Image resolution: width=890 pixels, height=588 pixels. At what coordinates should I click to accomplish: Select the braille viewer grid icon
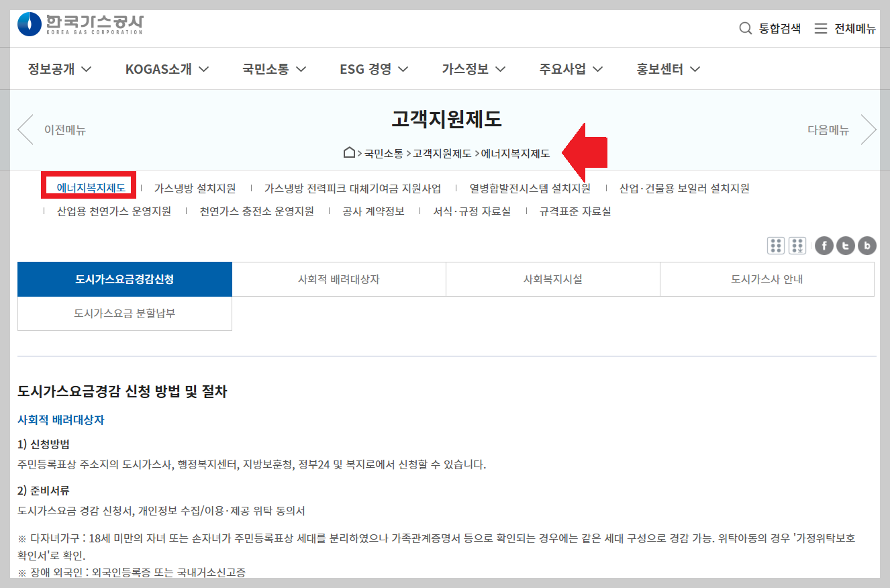776,245
